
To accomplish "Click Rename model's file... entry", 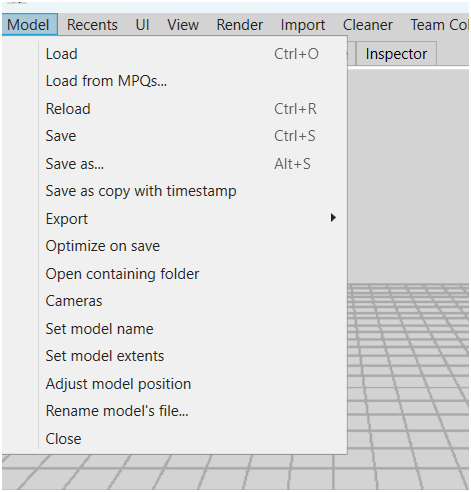I will (x=192, y=411).
